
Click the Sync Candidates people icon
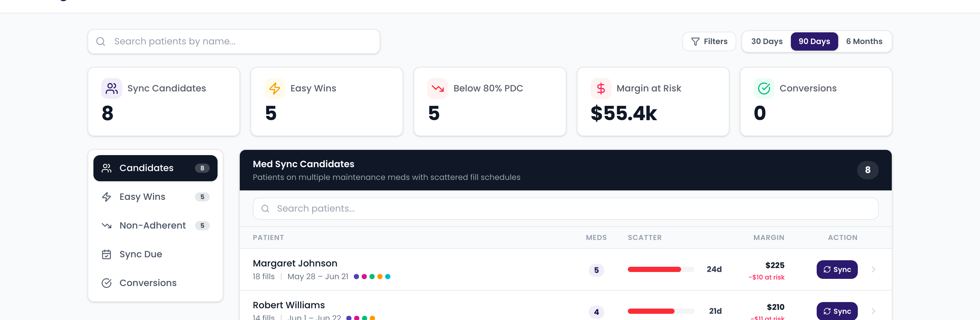(111, 88)
